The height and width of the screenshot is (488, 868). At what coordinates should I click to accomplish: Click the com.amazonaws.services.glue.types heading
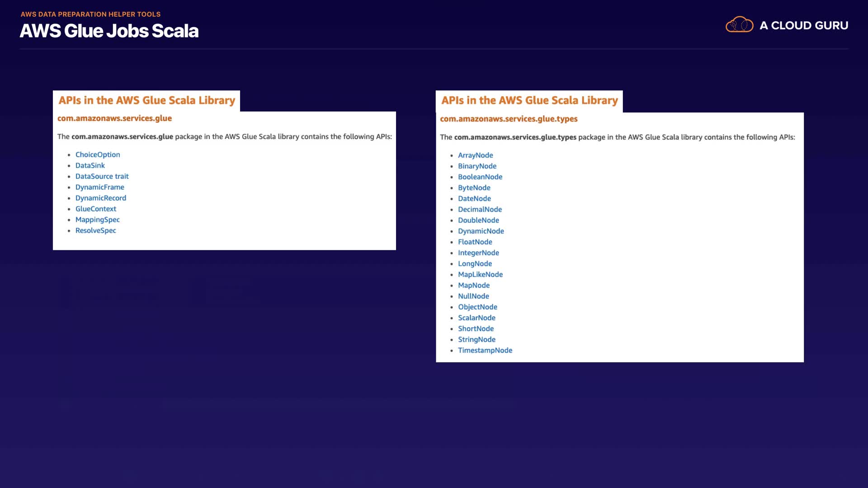click(509, 119)
